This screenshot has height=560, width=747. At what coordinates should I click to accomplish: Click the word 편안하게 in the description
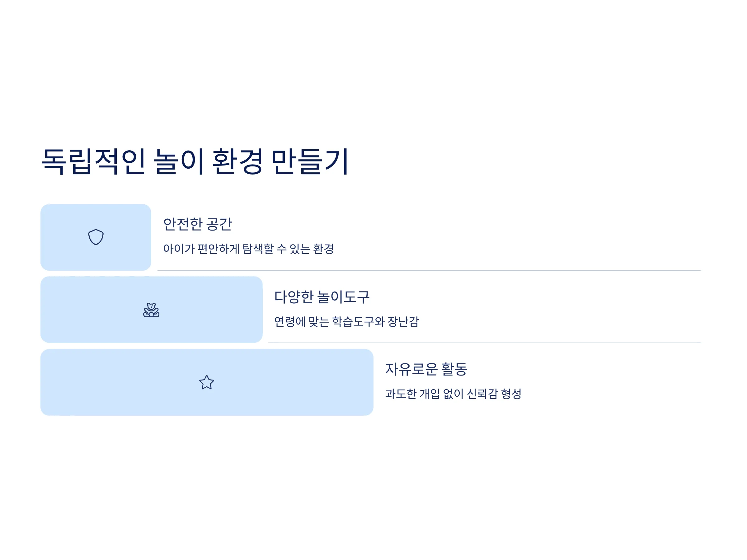click(x=218, y=249)
